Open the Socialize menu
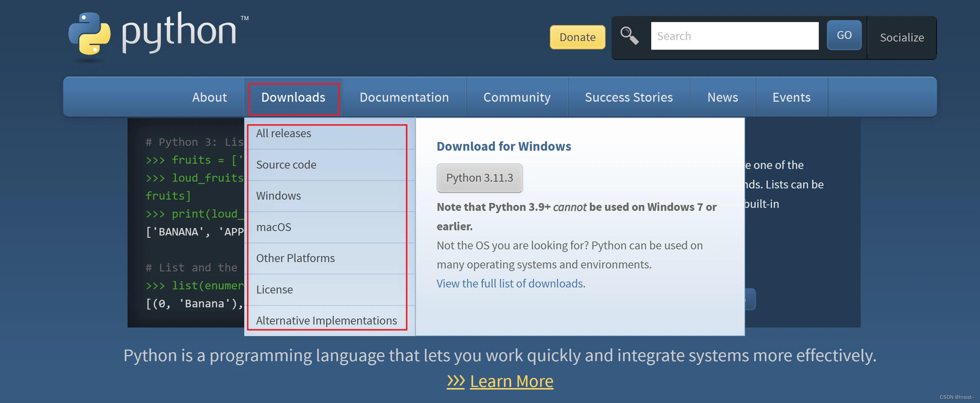Image resolution: width=980 pixels, height=403 pixels. coord(901,38)
